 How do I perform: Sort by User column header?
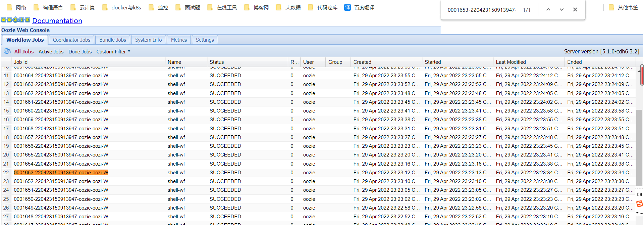coord(313,62)
